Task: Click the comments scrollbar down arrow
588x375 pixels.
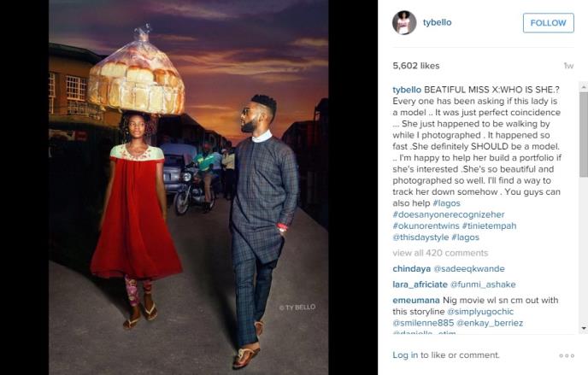Action: [x=584, y=328]
